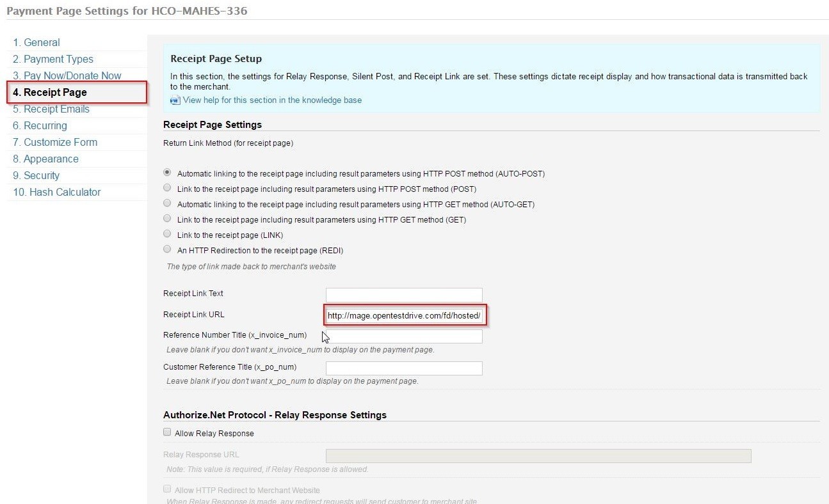Image resolution: width=829 pixels, height=504 pixels.
Task: Choose the GET method radio button
Action: click(x=167, y=218)
